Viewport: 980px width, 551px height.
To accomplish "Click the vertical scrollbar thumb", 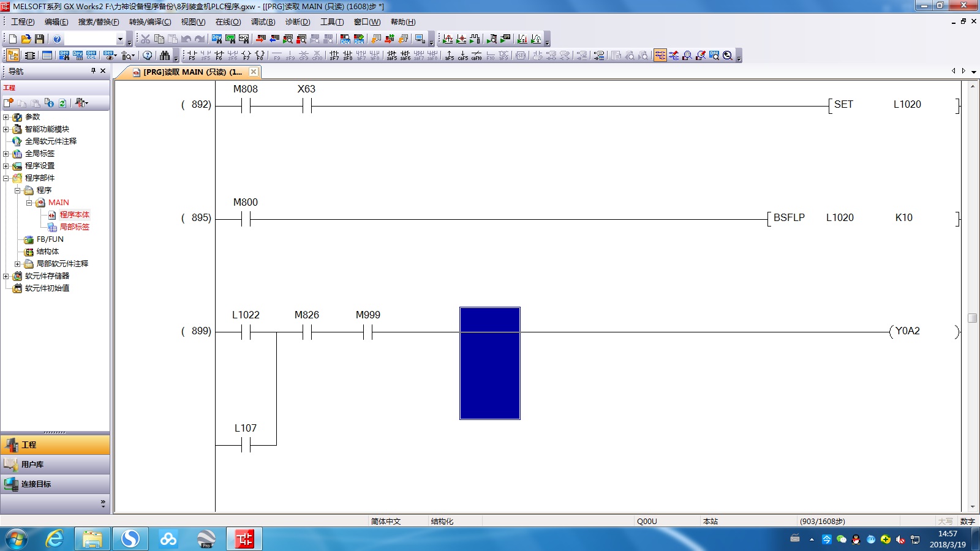I will (972, 318).
